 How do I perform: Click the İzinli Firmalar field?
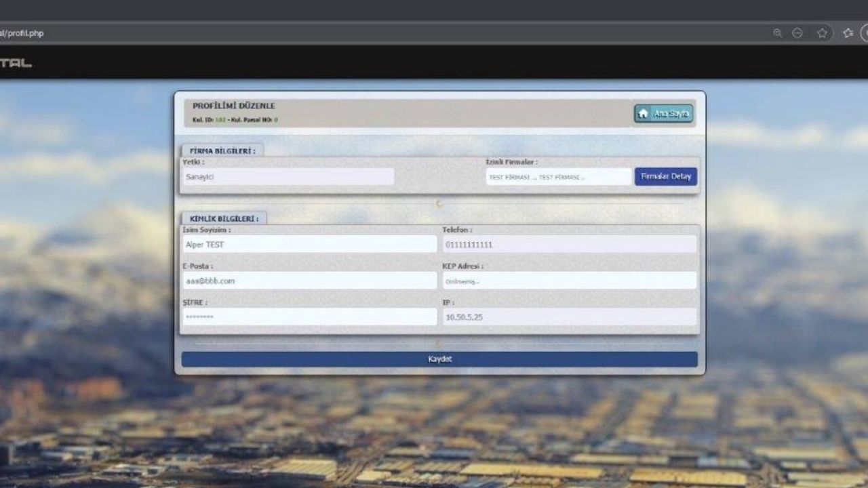(558, 177)
